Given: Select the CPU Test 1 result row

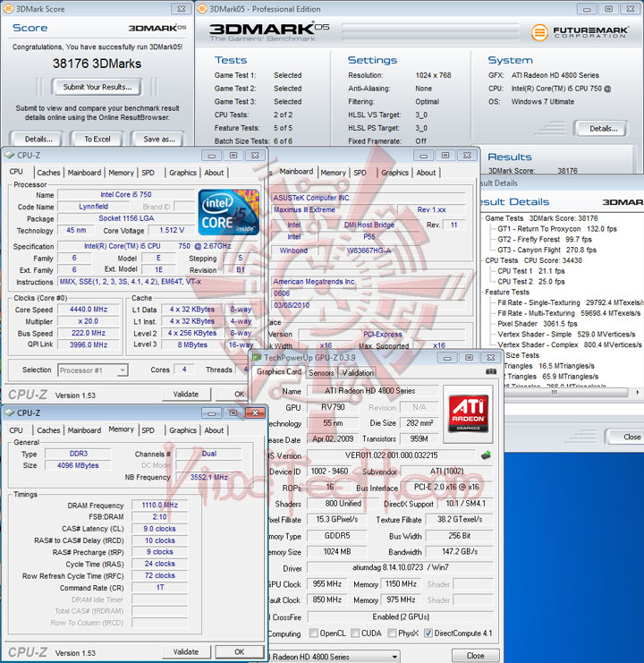Looking at the screenshot, I should pyautogui.click(x=531, y=271).
